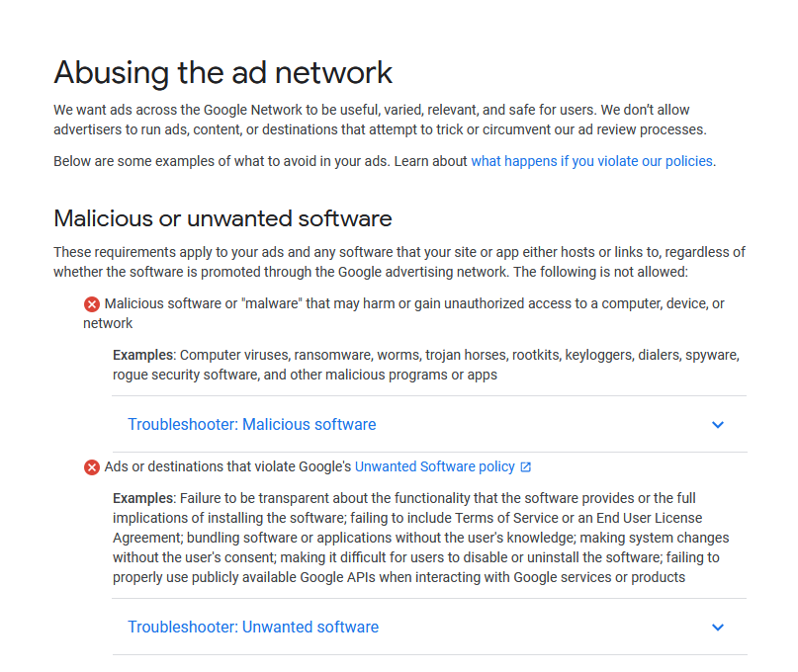Click red X icon beside Ads or destinations
This screenshot has width=798, height=672.
pos(92,467)
